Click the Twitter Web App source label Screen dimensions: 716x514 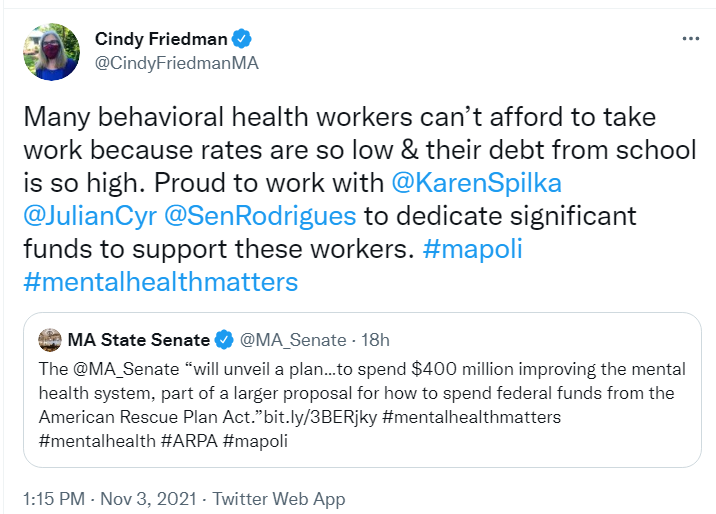tap(279, 499)
